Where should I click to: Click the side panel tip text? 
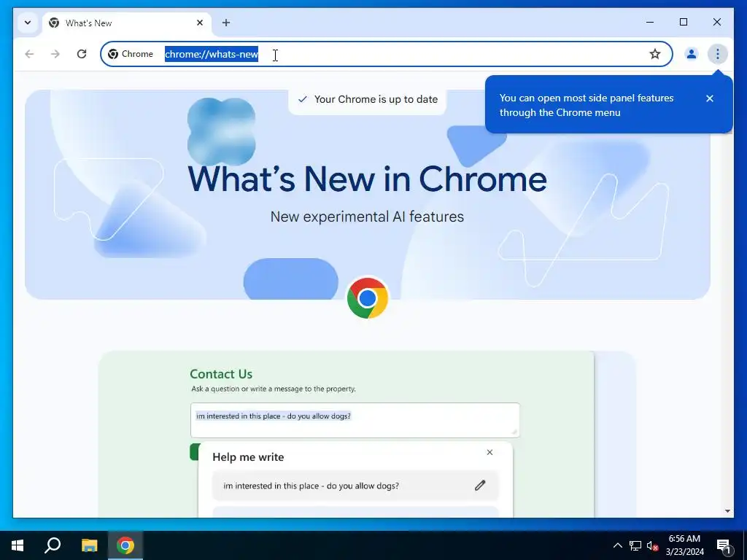pos(587,105)
